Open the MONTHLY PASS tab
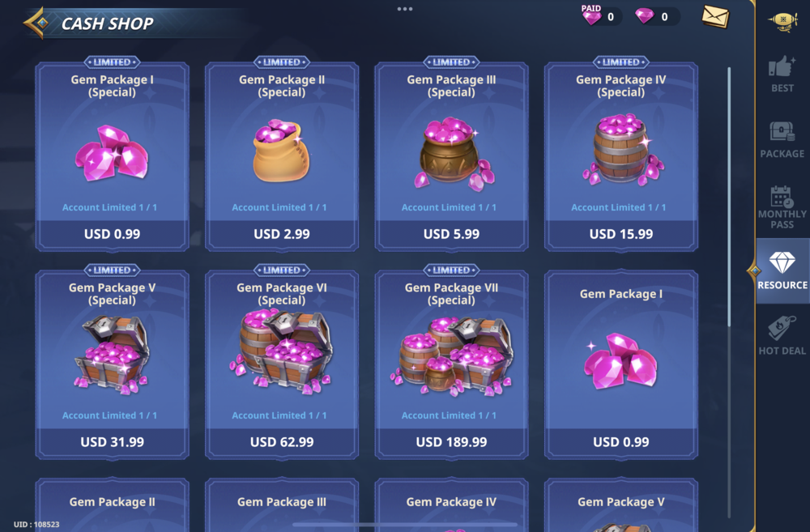Screen dimensions: 810x532 point(782,206)
